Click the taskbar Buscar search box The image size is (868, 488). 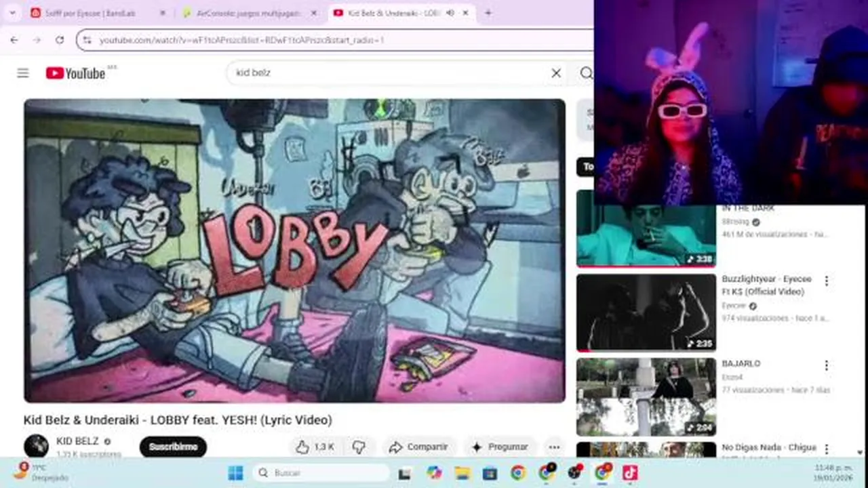click(321, 472)
